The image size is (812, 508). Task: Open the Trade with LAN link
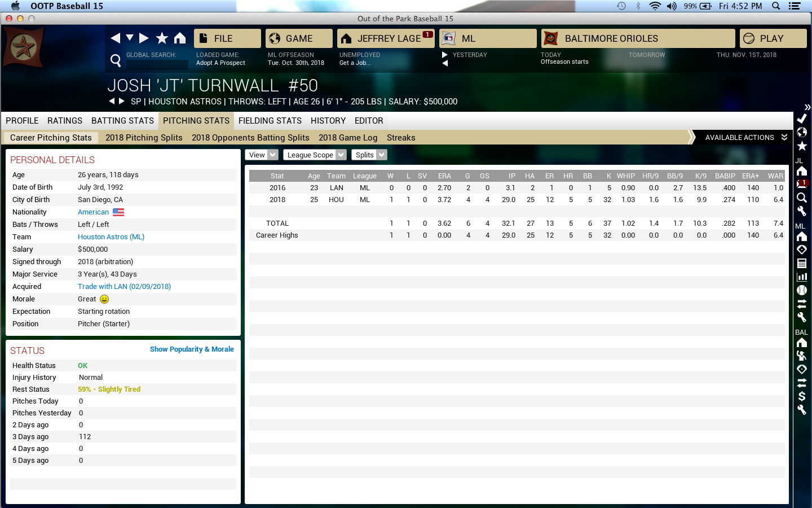coord(124,287)
